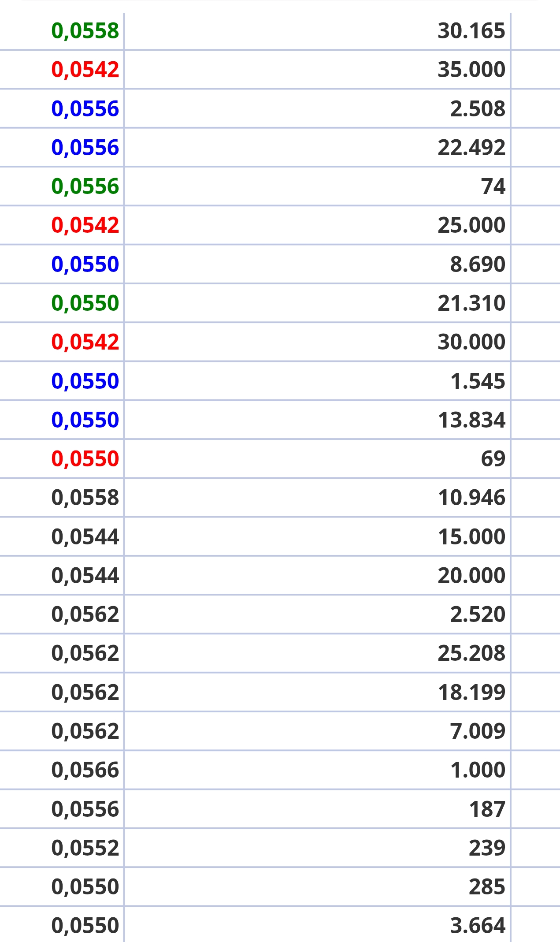Click the volume value 20.000
560x942 pixels.
471,576
